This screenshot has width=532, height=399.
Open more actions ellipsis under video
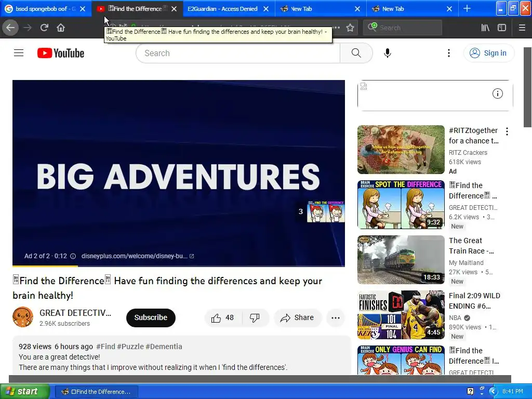tap(336, 318)
